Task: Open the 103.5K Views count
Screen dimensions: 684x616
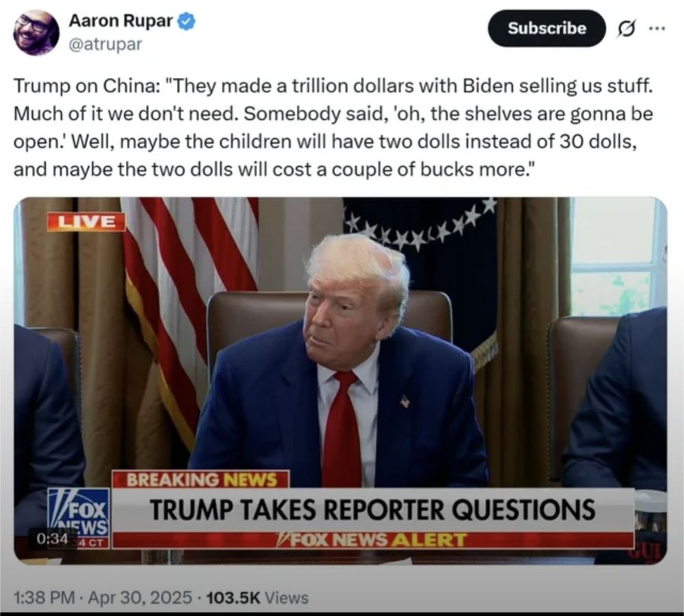Action: pos(257,598)
